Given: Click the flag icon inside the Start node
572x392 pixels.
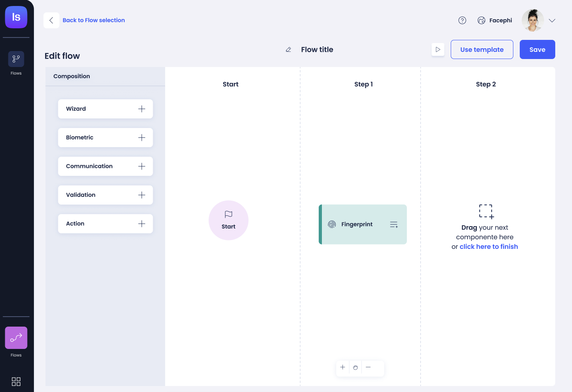Looking at the screenshot, I should tap(228, 214).
